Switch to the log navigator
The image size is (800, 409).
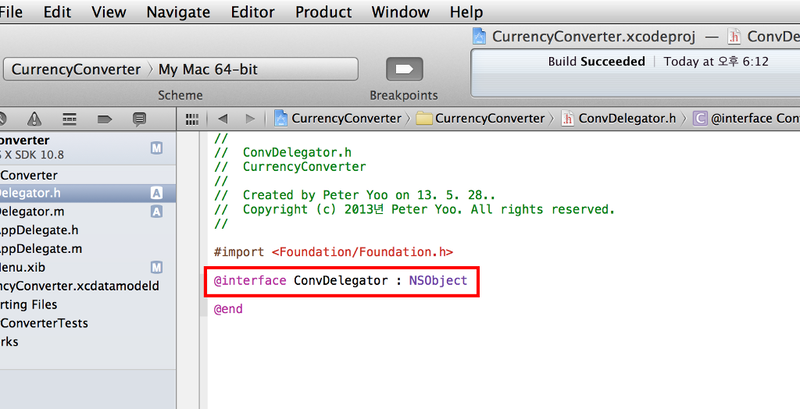[139, 118]
